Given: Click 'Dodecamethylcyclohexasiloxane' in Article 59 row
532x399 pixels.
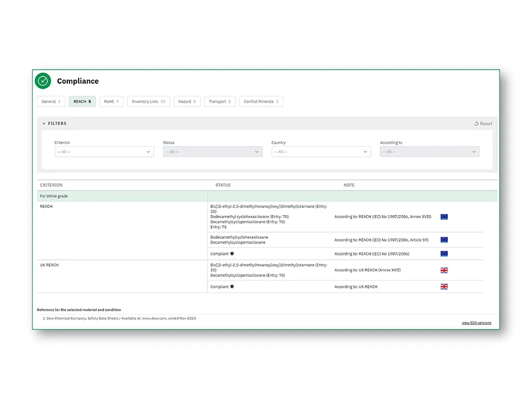Looking at the screenshot, I should click(239, 237).
